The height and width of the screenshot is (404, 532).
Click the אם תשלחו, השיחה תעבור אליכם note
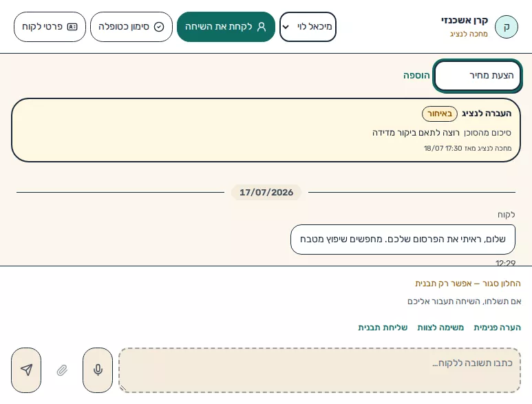point(464,301)
